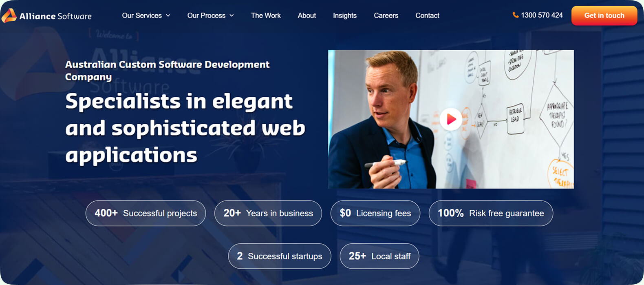Play the whiteboard presentation video

(451, 119)
